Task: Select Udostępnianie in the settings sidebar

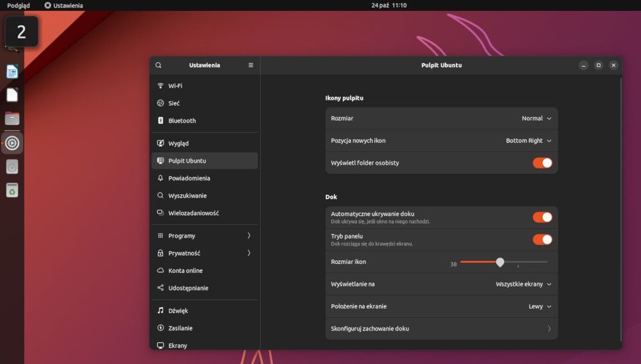Action: (x=205, y=288)
